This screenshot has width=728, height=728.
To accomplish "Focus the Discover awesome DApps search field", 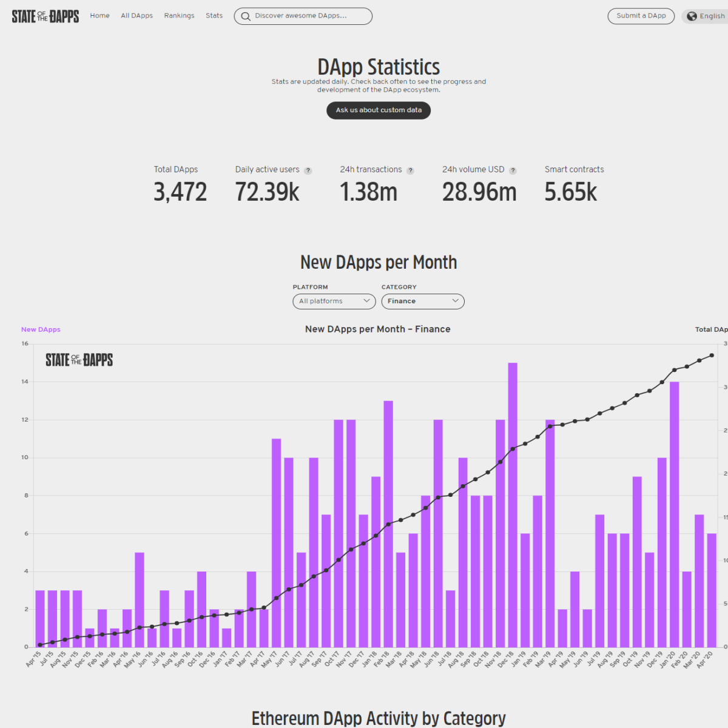I will pos(303,16).
